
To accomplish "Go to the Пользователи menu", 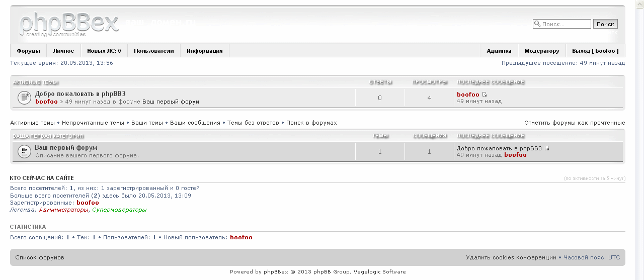I will pyautogui.click(x=154, y=51).
